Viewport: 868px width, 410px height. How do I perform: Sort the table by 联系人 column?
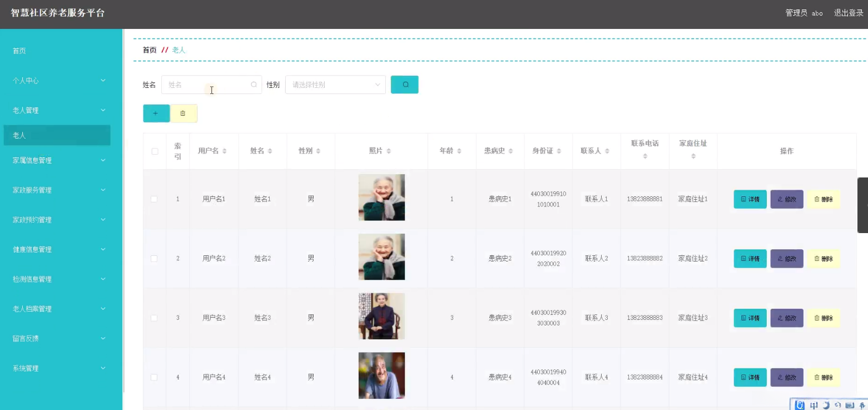[x=607, y=151]
